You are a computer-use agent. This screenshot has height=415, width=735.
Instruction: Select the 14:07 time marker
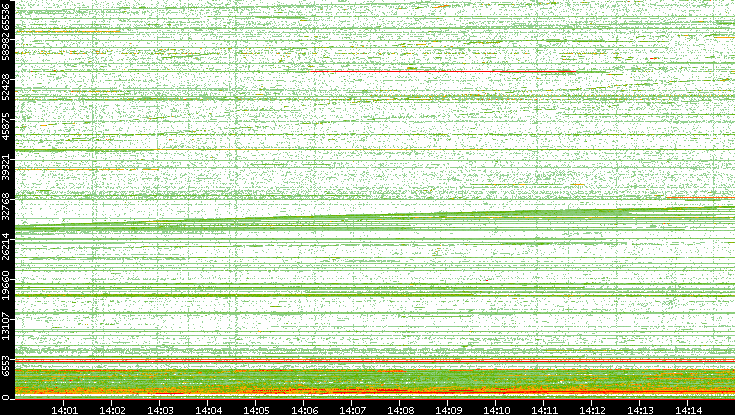352,409
